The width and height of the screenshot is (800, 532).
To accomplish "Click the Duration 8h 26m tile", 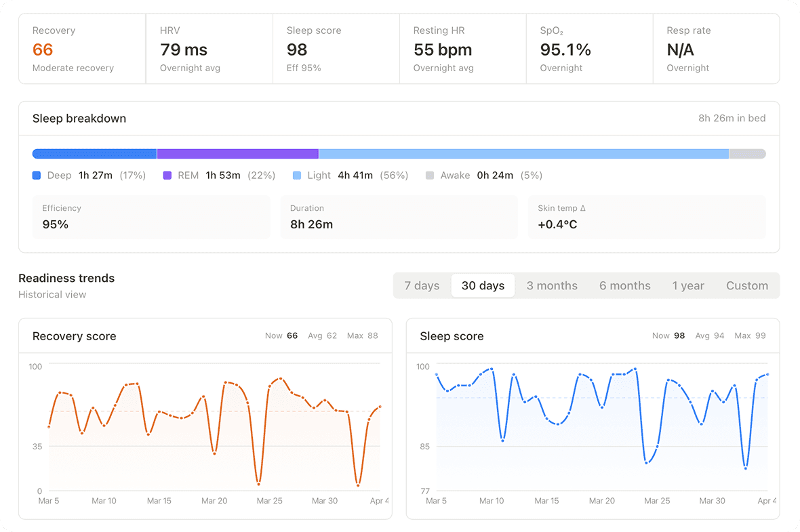I will 399,217.
